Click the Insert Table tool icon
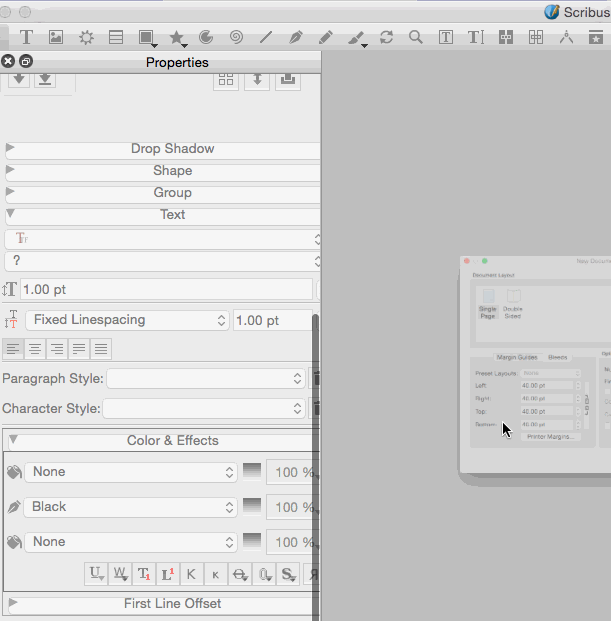This screenshot has width=611, height=621. (116, 38)
